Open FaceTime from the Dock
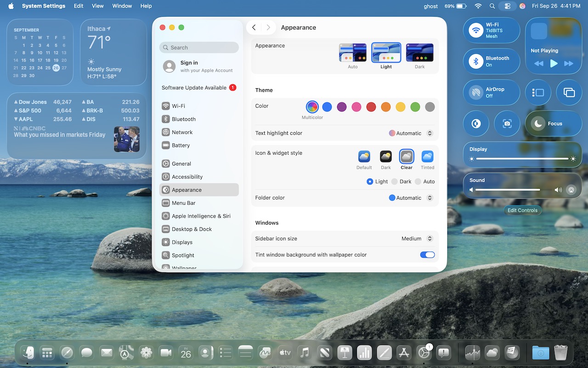The image size is (588, 368). coord(166,353)
